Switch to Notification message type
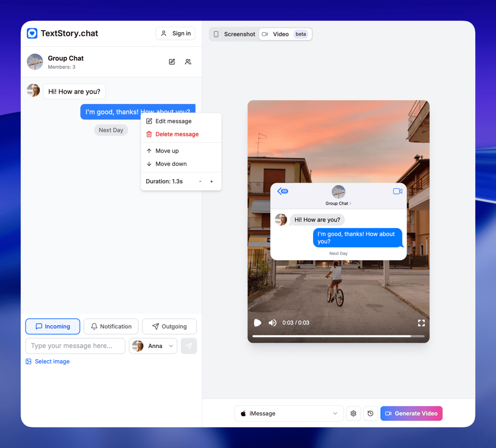Image resolution: width=496 pixels, height=448 pixels. point(111,326)
